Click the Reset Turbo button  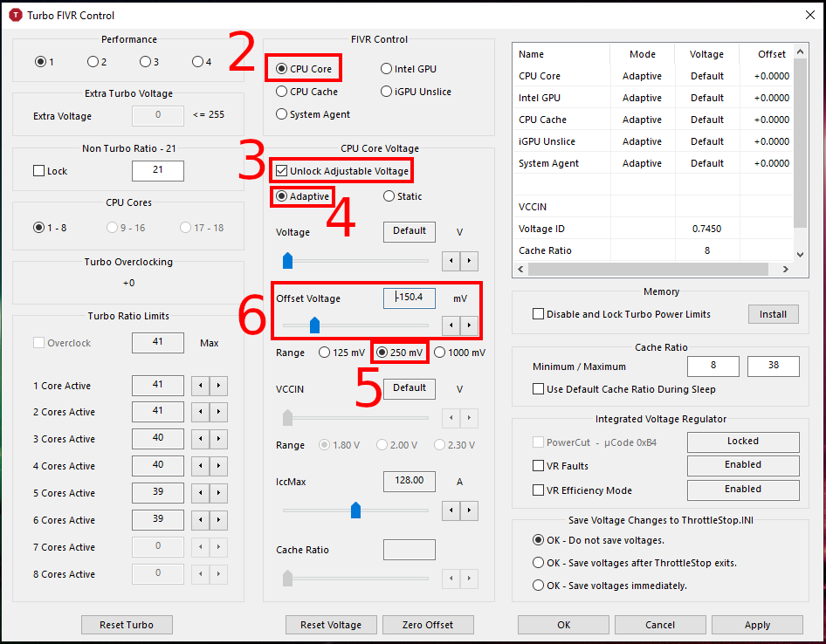tap(127, 625)
